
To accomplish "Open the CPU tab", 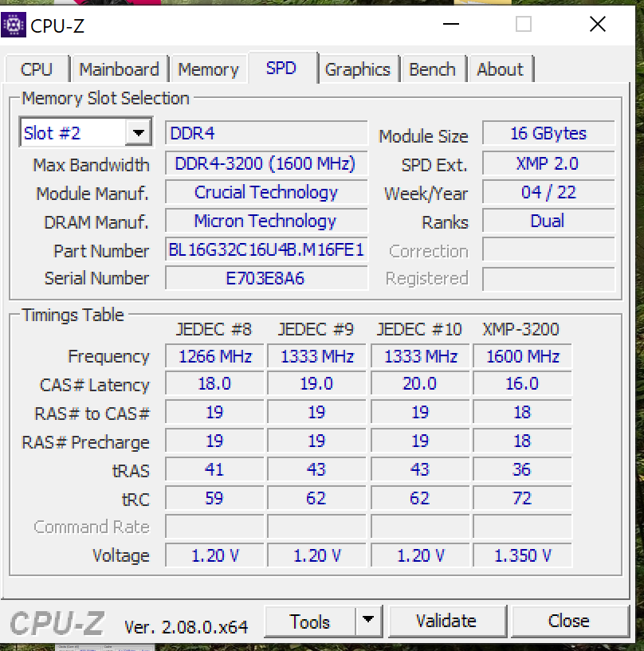I will click(37, 69).
